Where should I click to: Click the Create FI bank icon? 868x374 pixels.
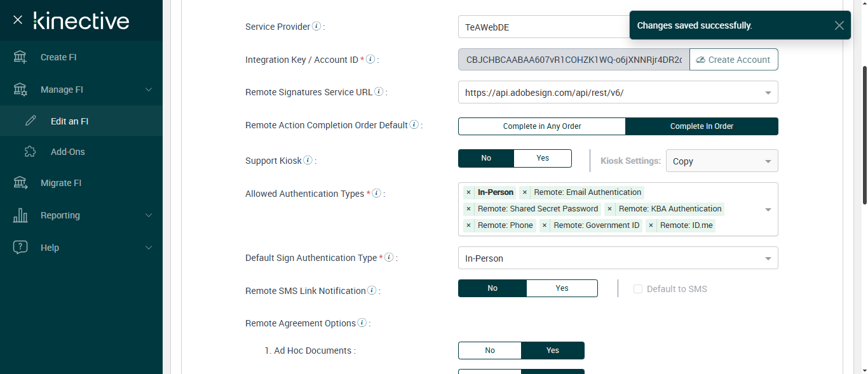pos(20,57)
